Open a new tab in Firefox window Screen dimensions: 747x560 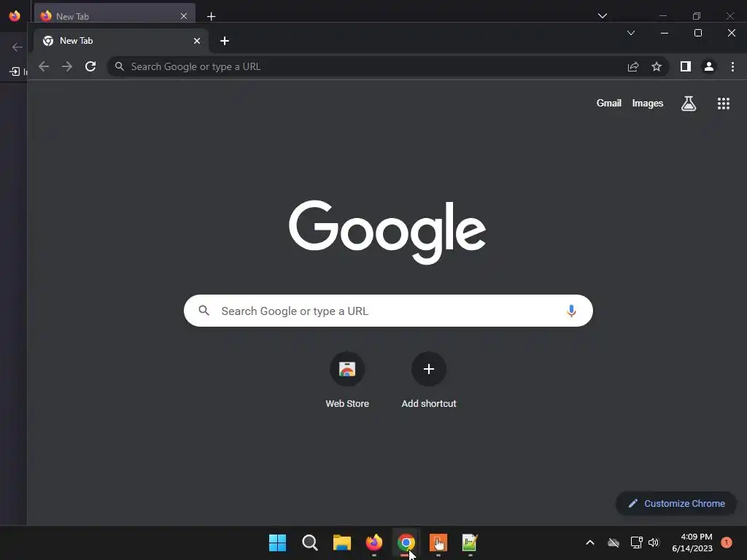point(211,17)
